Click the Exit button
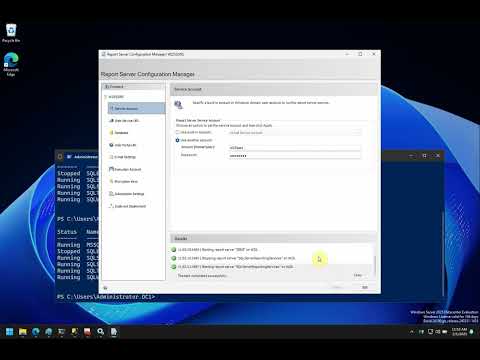 point(365,287)
